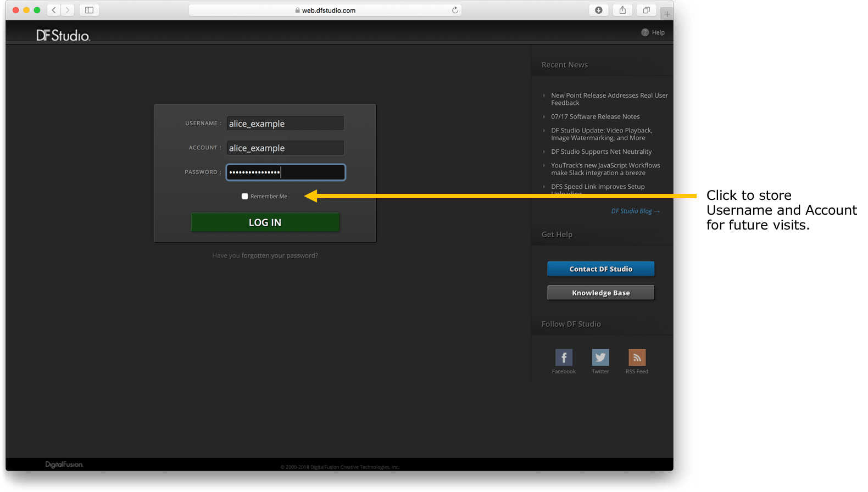Open the RSS Feed icon
Viewport: 868px width, 492px height.
coord(637,357)
